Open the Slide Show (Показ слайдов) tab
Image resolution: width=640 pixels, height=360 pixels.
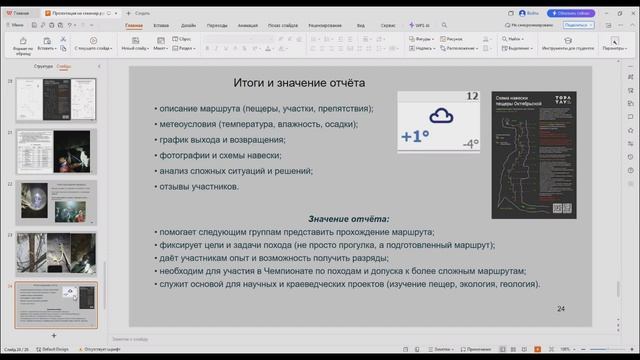[x=283, y=25]
